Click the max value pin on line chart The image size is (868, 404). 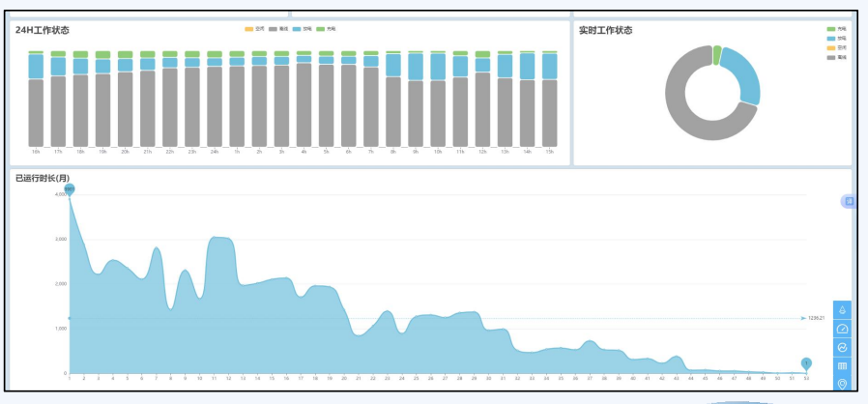click(70, 189)
